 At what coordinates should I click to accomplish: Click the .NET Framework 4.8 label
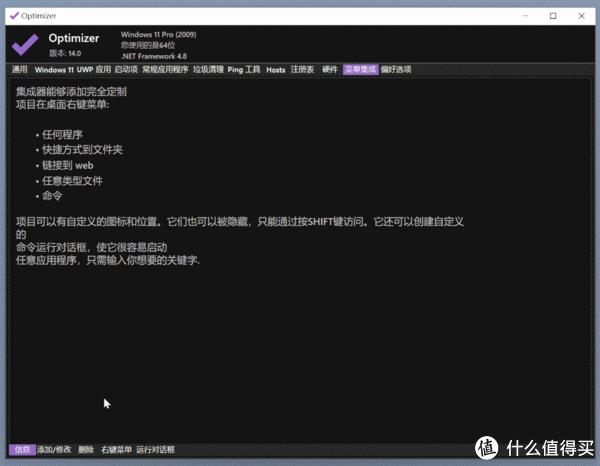154,56
